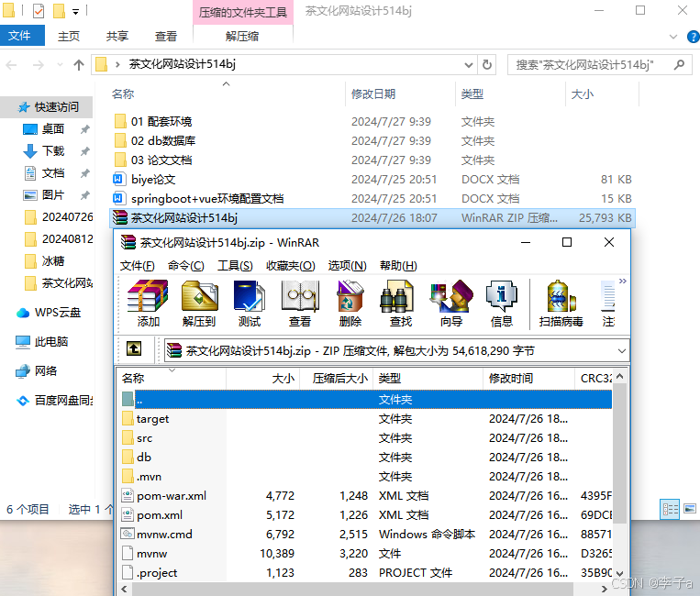Click the WinRAR up-one-level folder icon

pyautogui.click(x=134, y=348)
